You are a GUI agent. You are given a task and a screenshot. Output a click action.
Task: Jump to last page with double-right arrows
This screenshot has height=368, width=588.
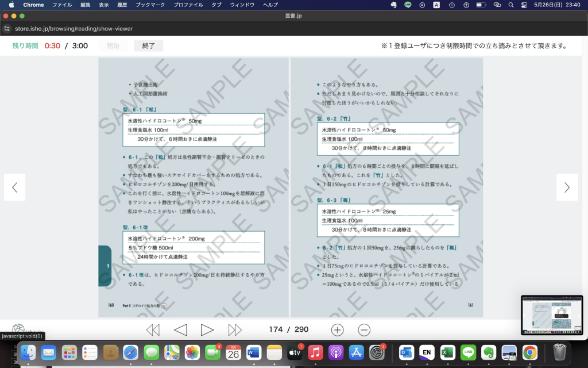pyautogui.click(x=235, y=329)
